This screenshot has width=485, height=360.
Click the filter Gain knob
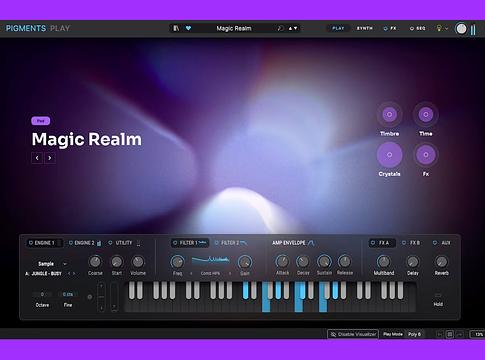click(245, 262)
